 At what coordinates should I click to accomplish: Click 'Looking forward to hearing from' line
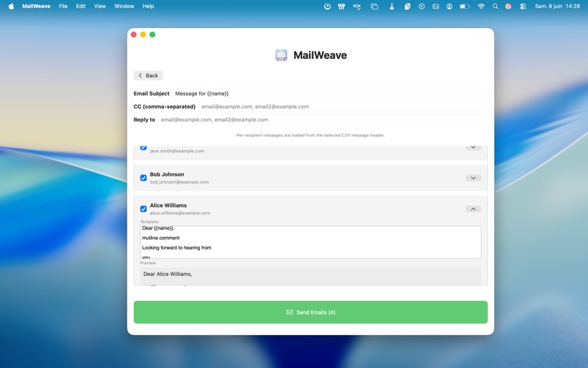(x=176, y=248)
